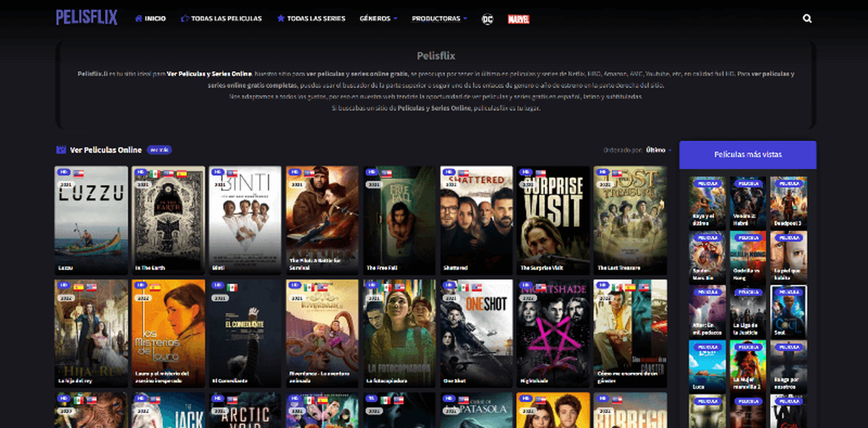The width and height of the screenshot is (868, 428).
Task: Open La piel que habito thumbnail
Action: (x=788, y=257)
